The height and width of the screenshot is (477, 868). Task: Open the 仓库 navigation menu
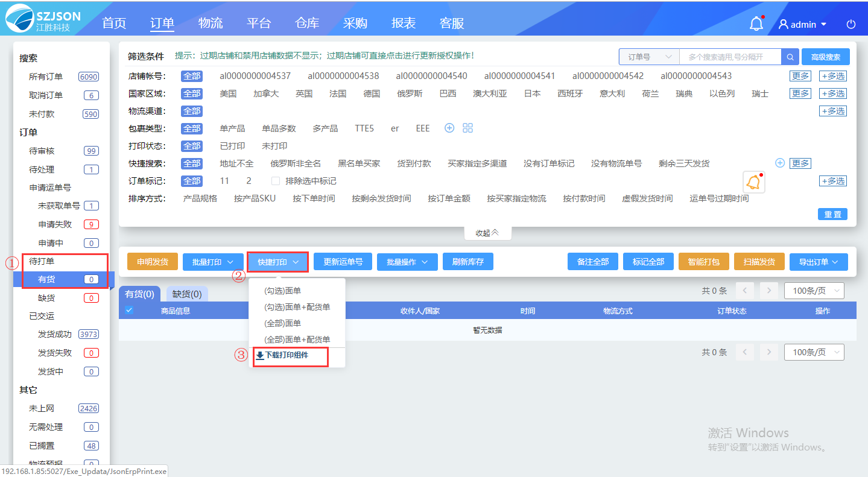point(307,24)
